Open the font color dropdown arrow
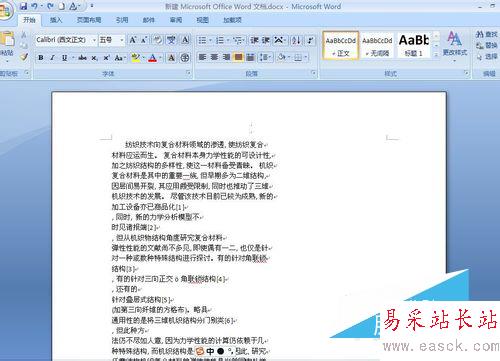This screenshot has width=500, height=361. point(161,58)
